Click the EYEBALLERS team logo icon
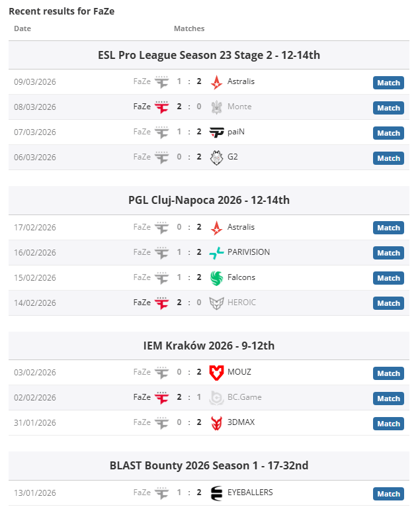 tap(216, 493)
